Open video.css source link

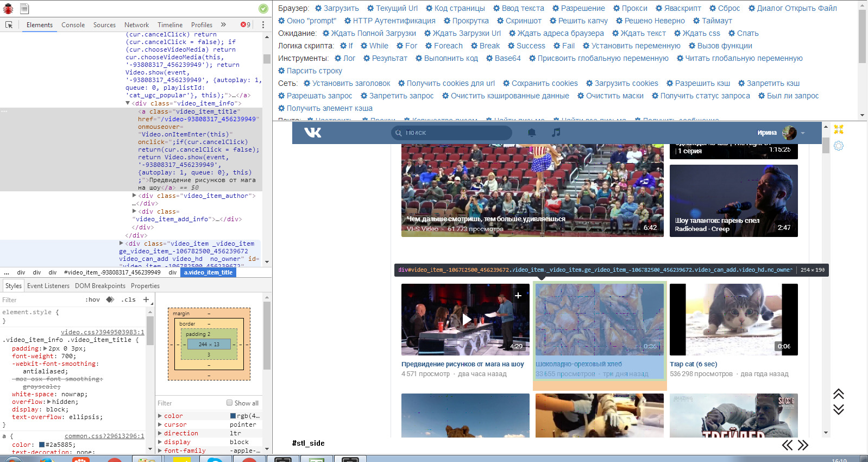pyautogui.click(x=103, y=332)
